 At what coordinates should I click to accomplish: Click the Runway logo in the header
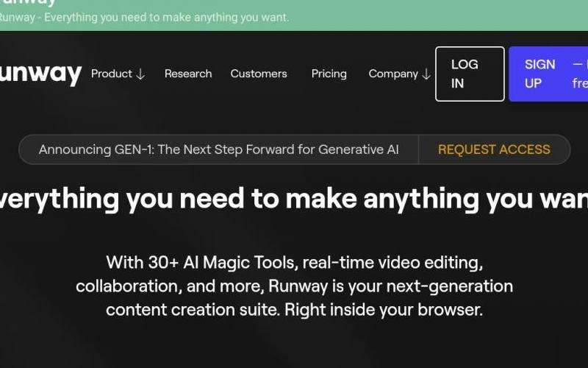coord(40,74)
